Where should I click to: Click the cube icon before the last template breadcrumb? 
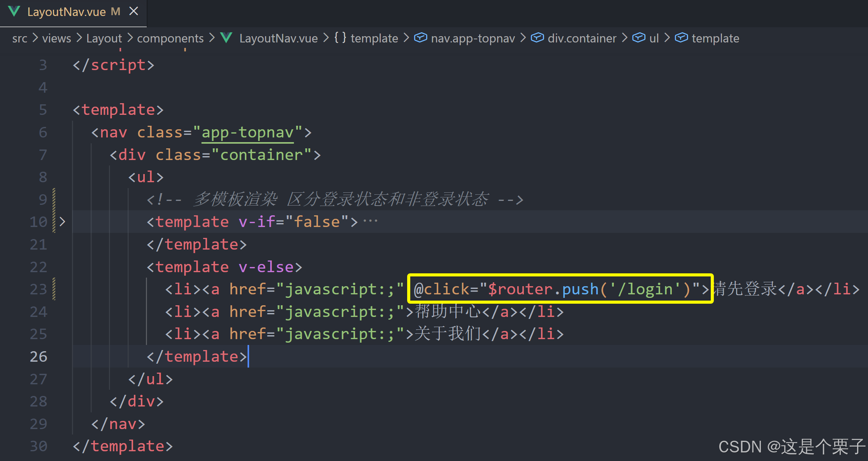(x=681, y=38)
